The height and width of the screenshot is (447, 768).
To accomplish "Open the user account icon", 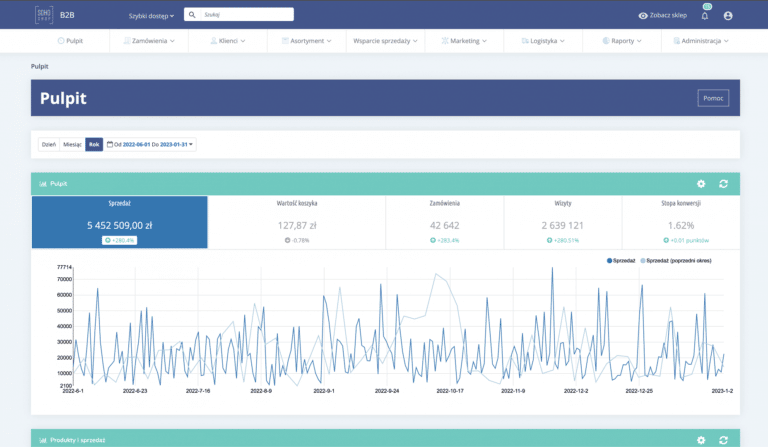I will (x=728, y=16).
